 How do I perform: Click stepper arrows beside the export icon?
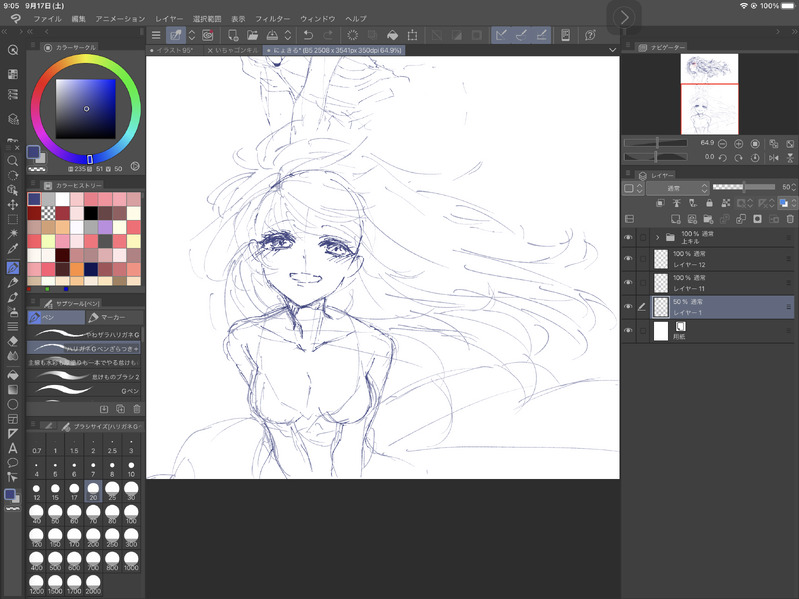[x=288, y=35]
